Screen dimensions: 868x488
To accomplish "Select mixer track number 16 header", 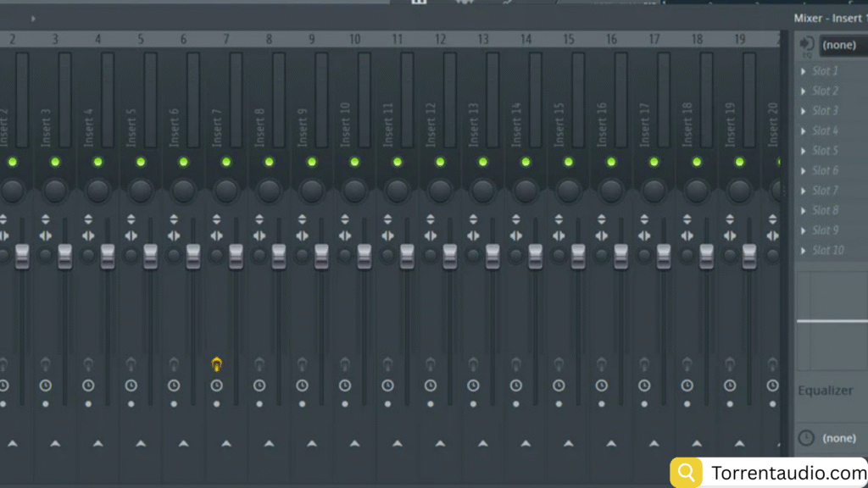I will click(x=611, y=39).
